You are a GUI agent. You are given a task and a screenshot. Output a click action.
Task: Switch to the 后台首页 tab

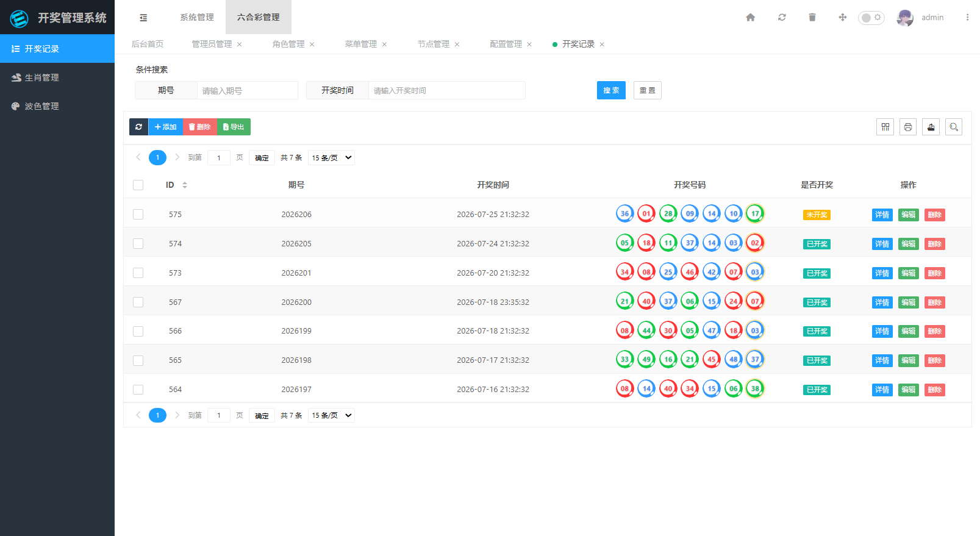(148, 44)
